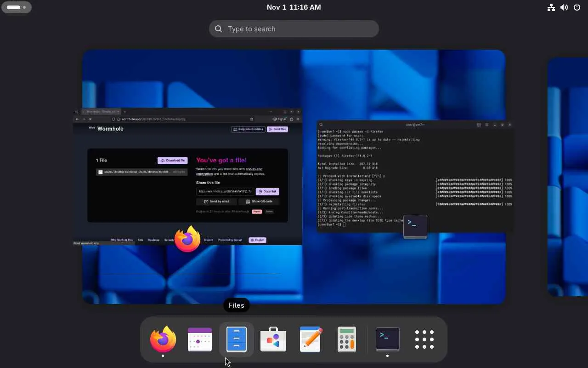
Task: Open the Files app in the dock
Action: (237, 339)
